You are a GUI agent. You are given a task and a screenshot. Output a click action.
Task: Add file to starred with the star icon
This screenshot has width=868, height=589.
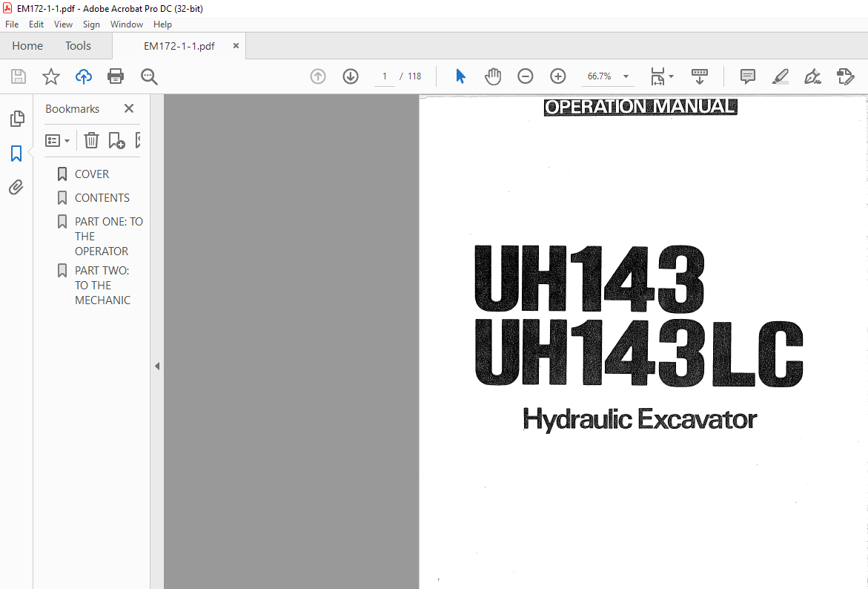click(51, 76)
